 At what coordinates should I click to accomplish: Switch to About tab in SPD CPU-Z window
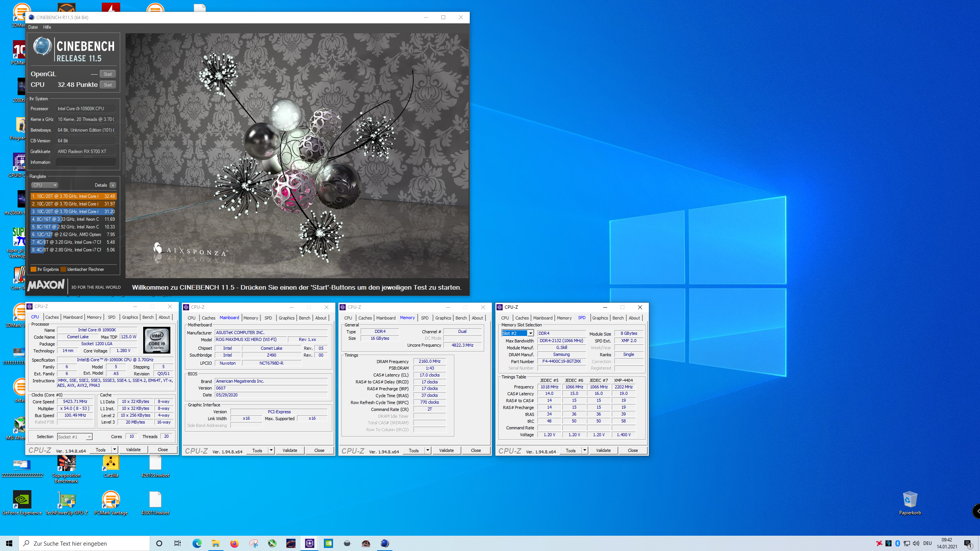(x=634, y=318)
